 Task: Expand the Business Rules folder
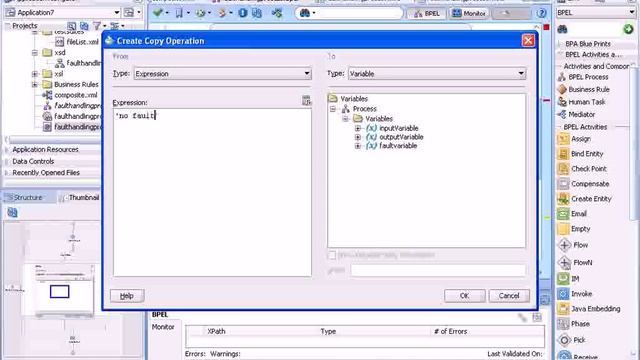pyautogui.click(x=35, y=84)
